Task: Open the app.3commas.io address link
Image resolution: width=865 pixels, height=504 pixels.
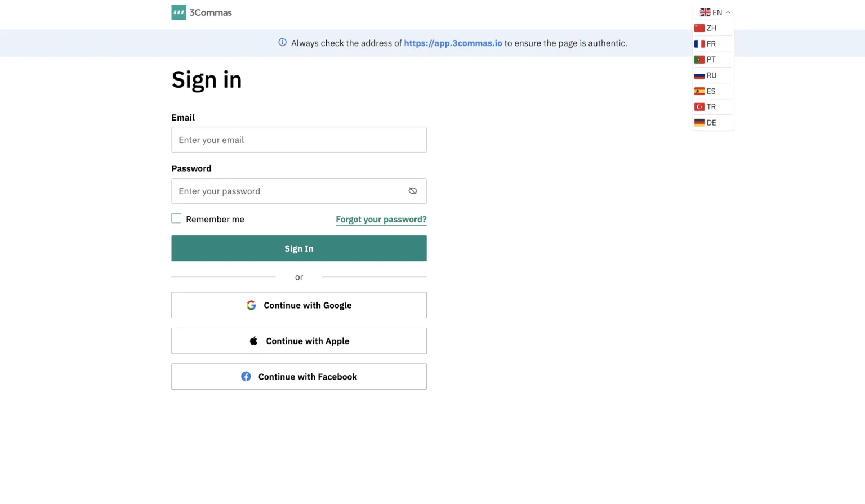Action: [453, 43]
